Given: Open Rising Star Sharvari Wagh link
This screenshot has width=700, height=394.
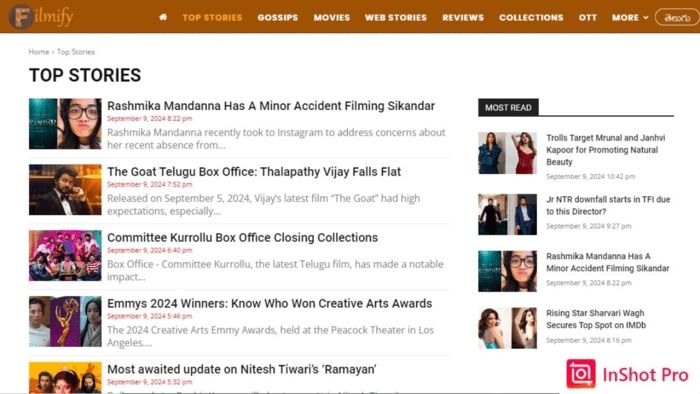Looking at the screenshot, I should [x=596, y=319].
